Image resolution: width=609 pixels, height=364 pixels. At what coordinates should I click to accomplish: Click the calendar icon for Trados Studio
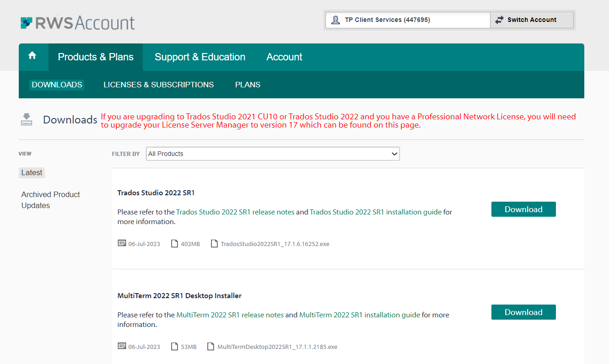[x=122, y=243]
